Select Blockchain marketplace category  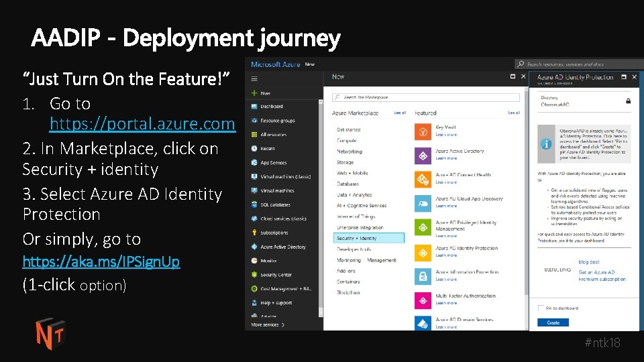click(348, 292)
